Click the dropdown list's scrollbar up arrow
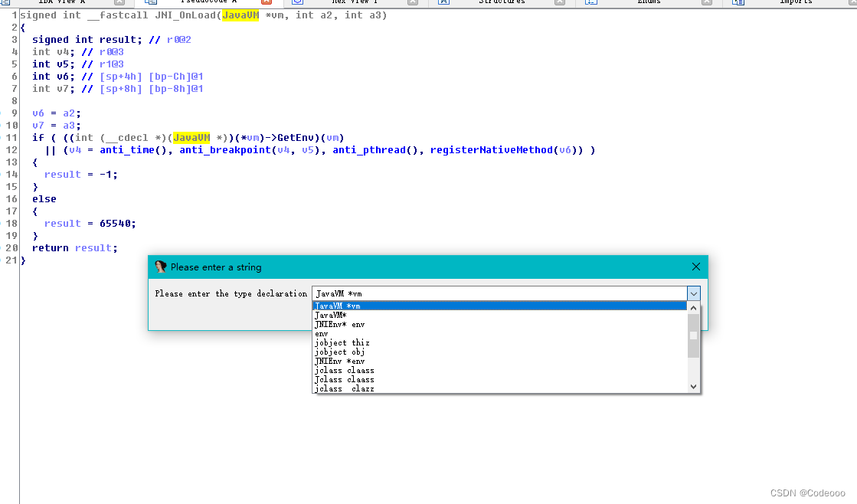 pos(694,307)
